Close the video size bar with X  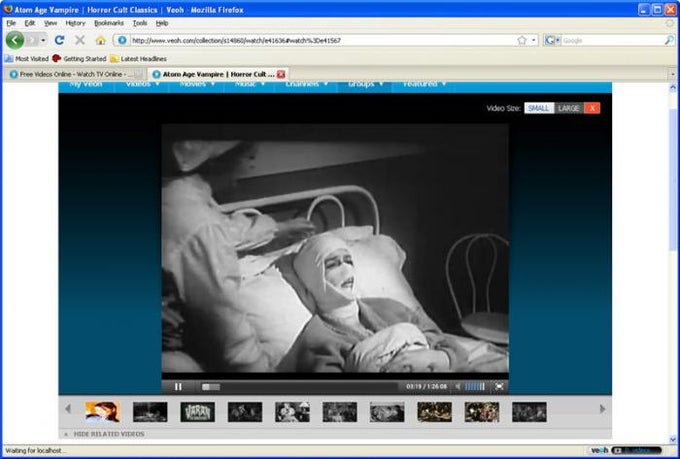click(x=592, y=108)
